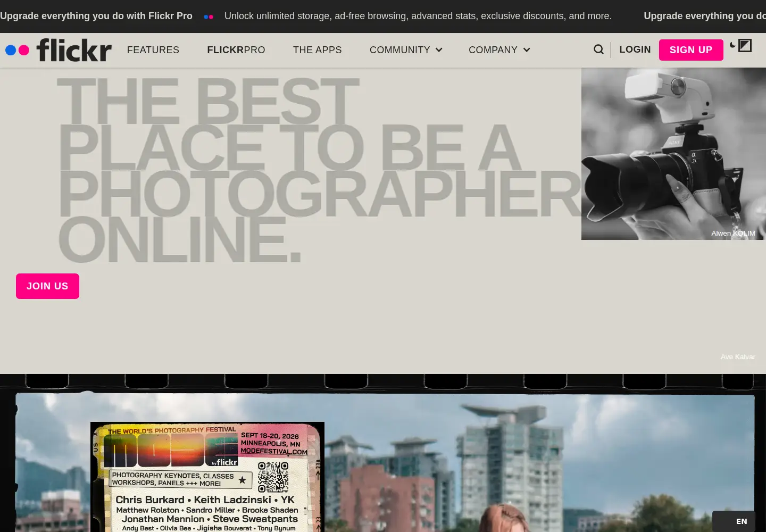Click the pink Sign Up button

(691, 50)
